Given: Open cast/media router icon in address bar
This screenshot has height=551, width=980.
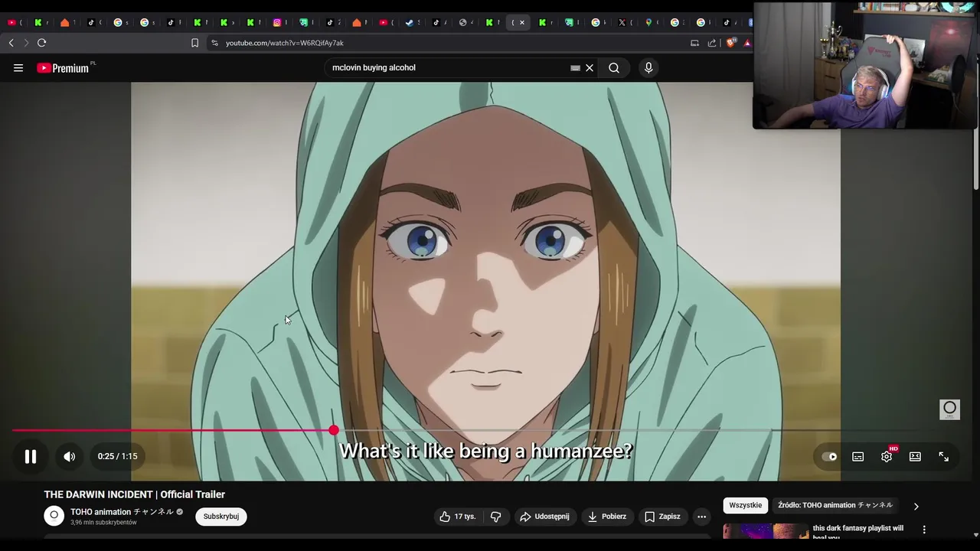Looking at the screenshot, I should click(x=694, y=43).
